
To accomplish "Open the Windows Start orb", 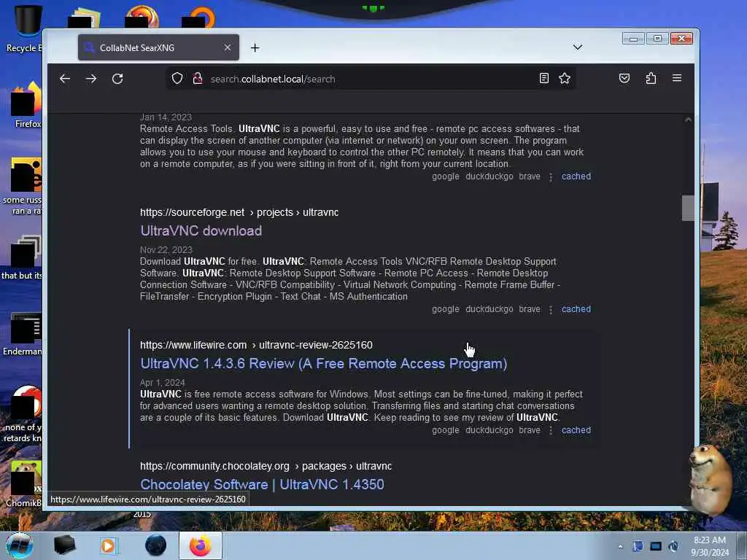I will [20, 545].
